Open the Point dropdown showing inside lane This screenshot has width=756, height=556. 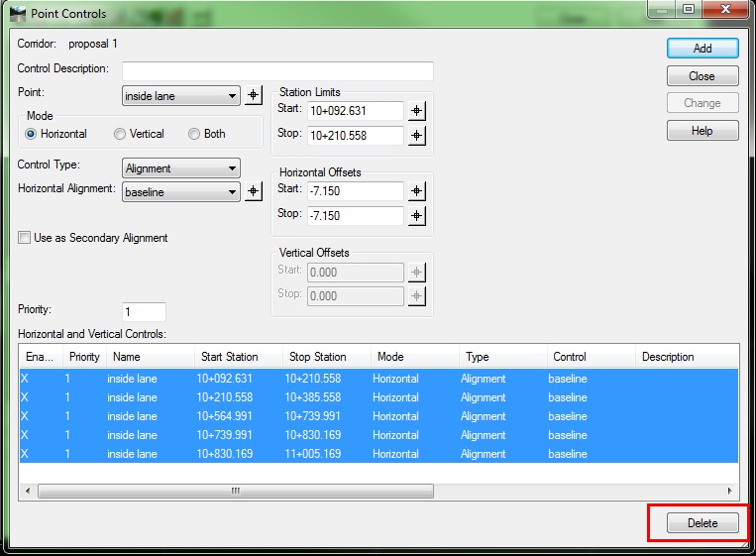(x=180, y=96)
